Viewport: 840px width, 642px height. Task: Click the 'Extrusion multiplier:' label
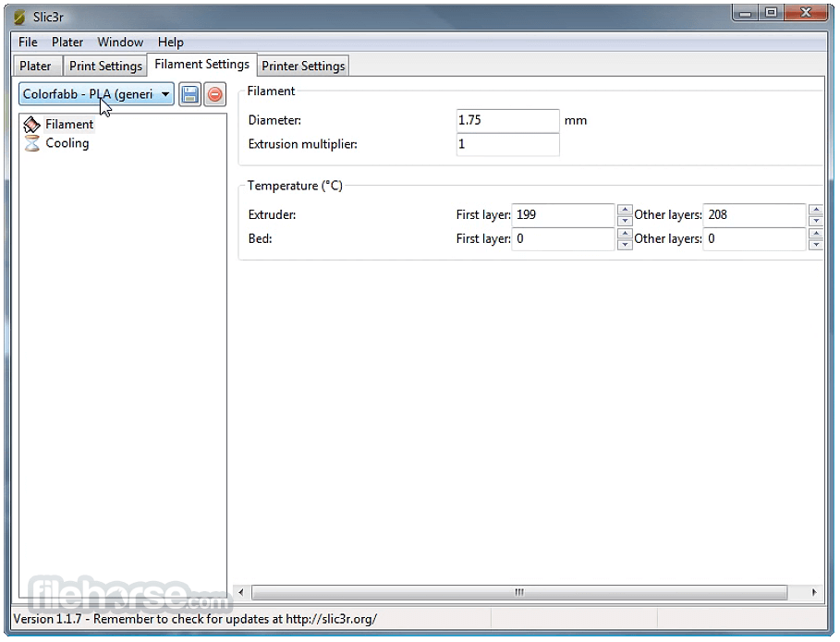(x=303, y=145)
